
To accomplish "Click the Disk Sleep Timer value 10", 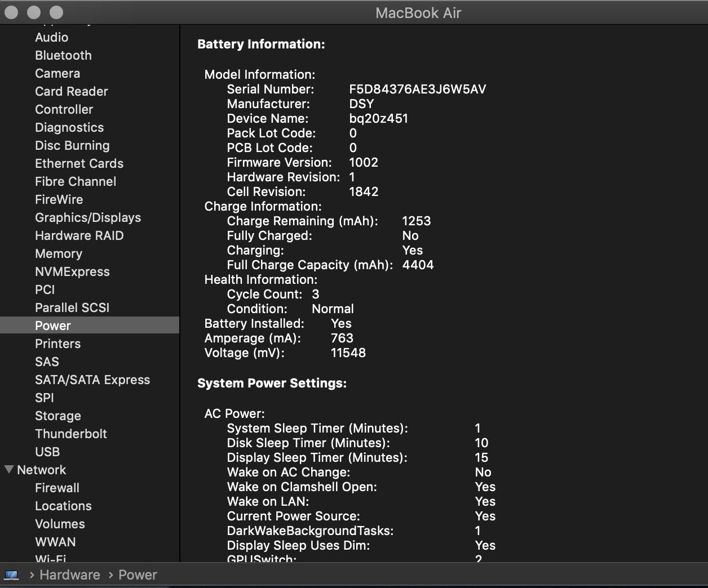I will 481,443.
